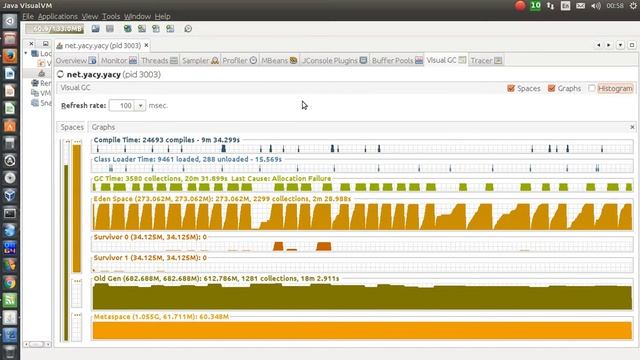Screen dimensions: 640x360
Task: Open Google Chrome from the Ubuntu launcher
Action: coord(10,282)
